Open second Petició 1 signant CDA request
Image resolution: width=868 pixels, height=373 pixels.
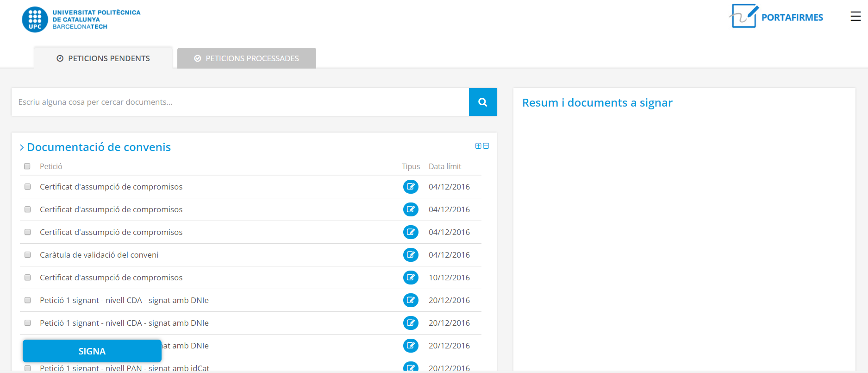(124, 323)
